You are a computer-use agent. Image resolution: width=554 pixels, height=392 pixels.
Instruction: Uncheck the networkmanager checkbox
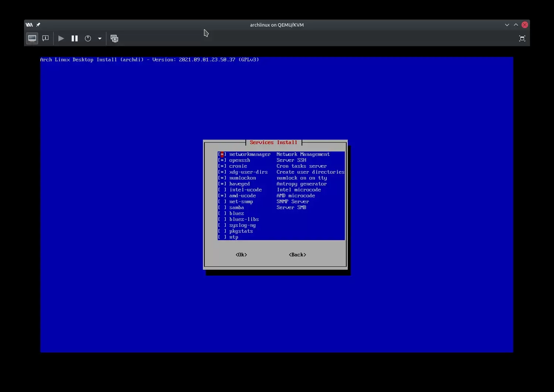222,154
